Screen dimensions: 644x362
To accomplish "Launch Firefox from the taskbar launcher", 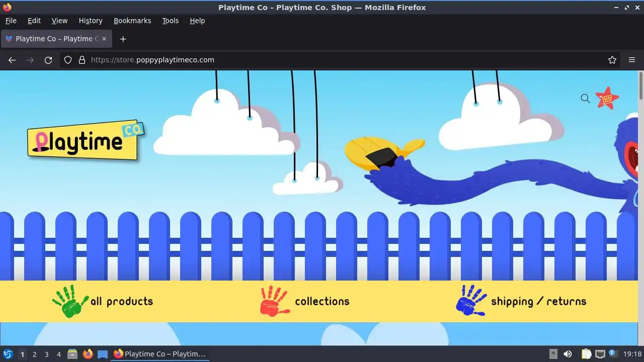I will 88,354.
